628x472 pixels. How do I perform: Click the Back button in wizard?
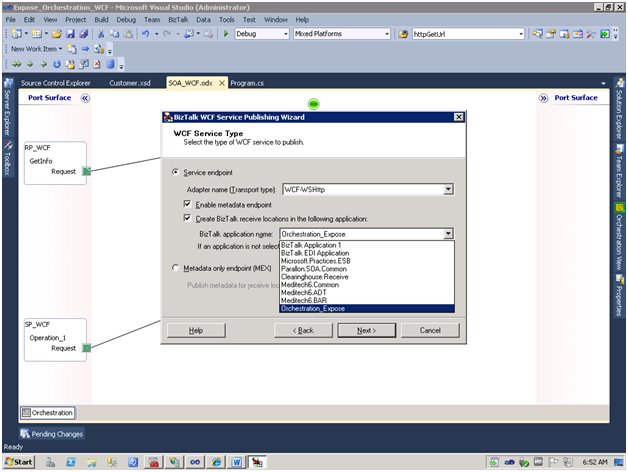[x=303, y=331]
